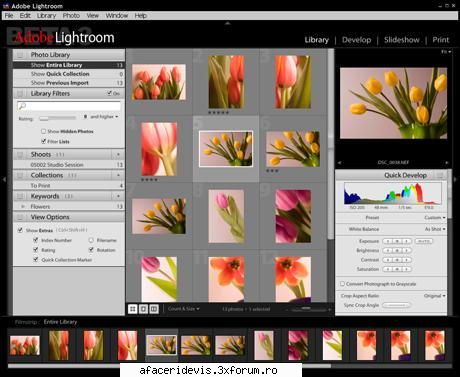This screenshot has width=460, height=377.
Task: Select Filename radio option
Action: 91,240
